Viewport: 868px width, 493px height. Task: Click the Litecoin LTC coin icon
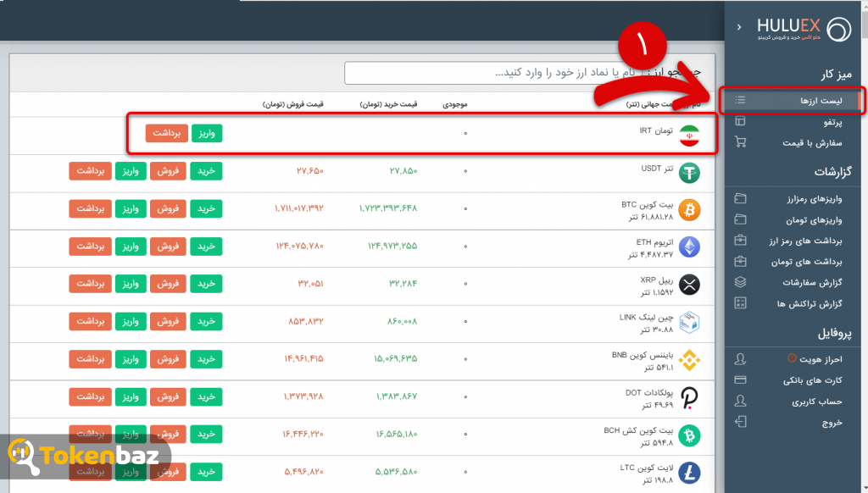click(689, 473)
